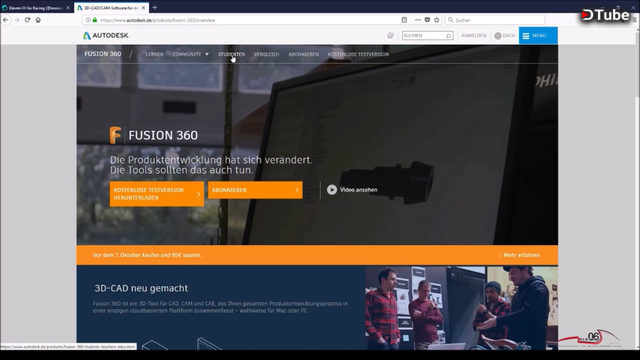Viewport: 640px width, 360px height.
Task: Save page to Pocket
Action: [427, 20]
